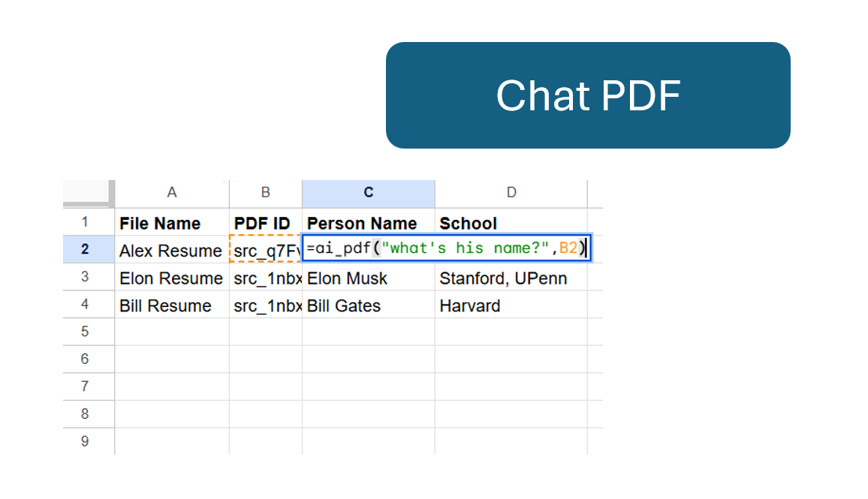The height and width of the screenshot is (499, 868).
Task: Select row 9 header
Action: pos(85,441)
